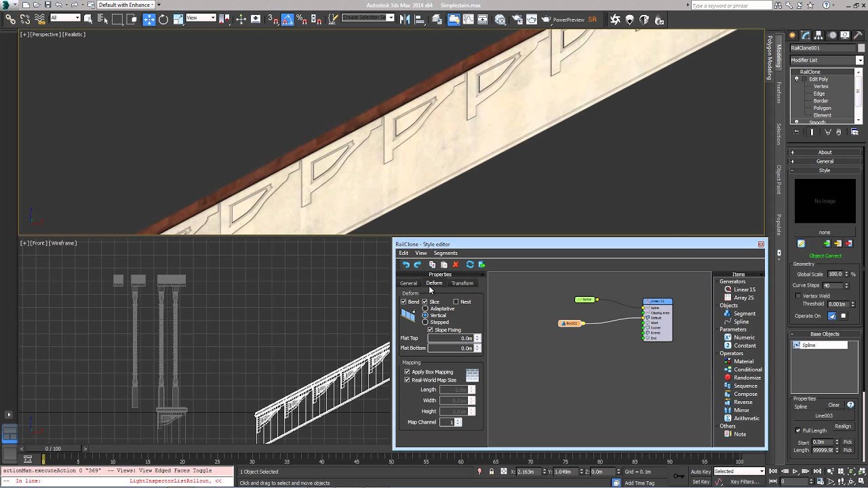Click the Clear button for spline
Screen dimensions: 868x488
pos(833,405)
